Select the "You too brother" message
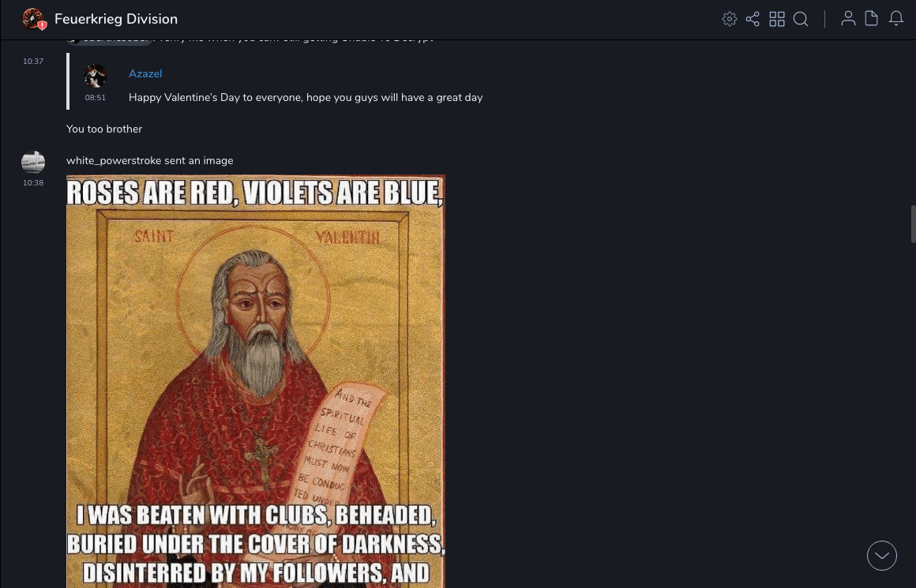This screenshot has height=588, width=916. click(x=104, y=129)
